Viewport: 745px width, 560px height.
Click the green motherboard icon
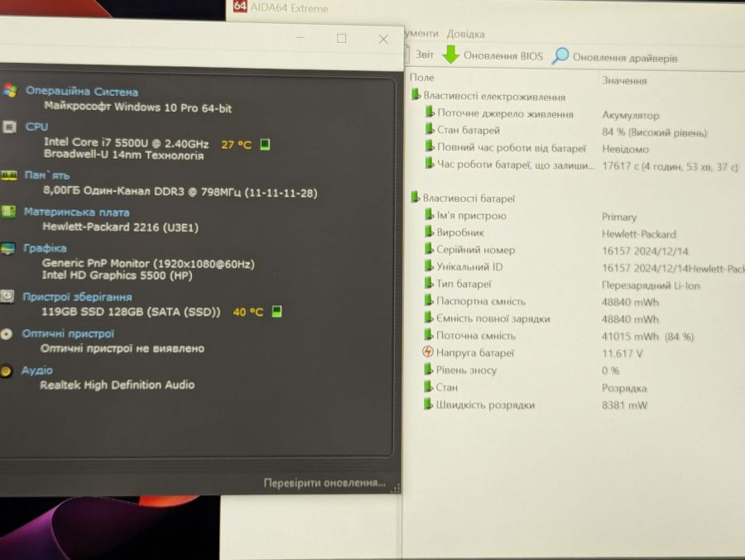tap(8, 212)
